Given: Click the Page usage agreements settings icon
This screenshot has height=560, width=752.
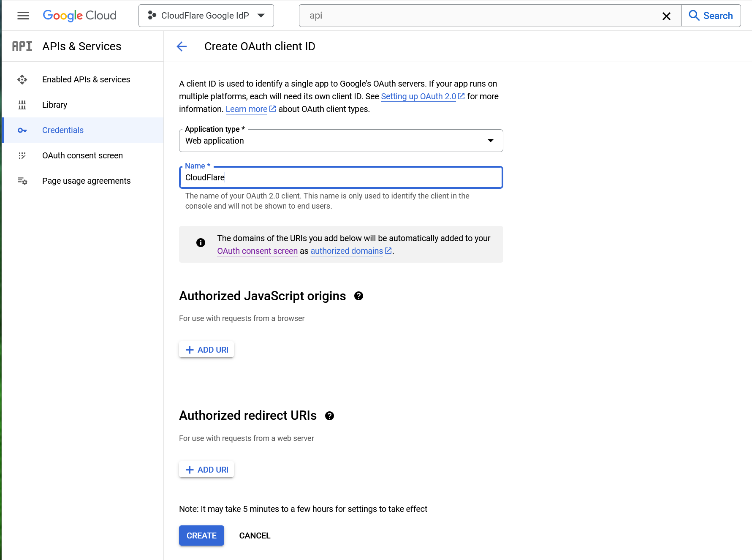Looking at the screenshot, I should pos(22,181).
